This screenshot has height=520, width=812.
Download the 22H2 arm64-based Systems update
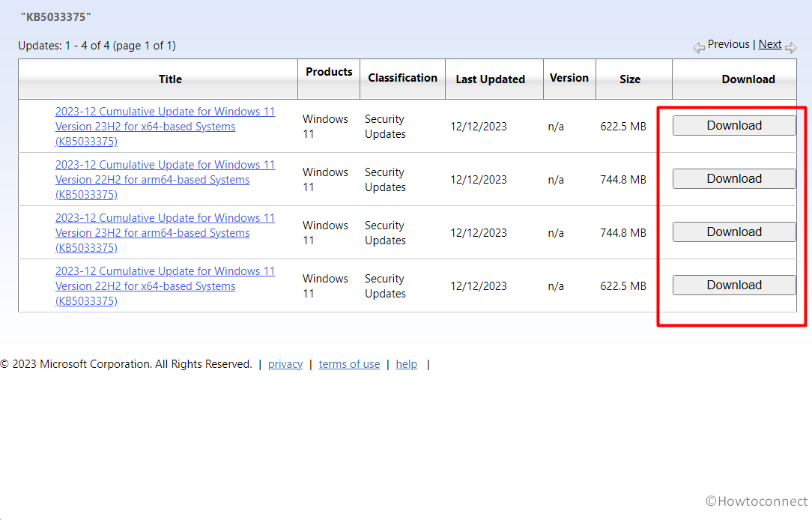(x=734, y=178)
